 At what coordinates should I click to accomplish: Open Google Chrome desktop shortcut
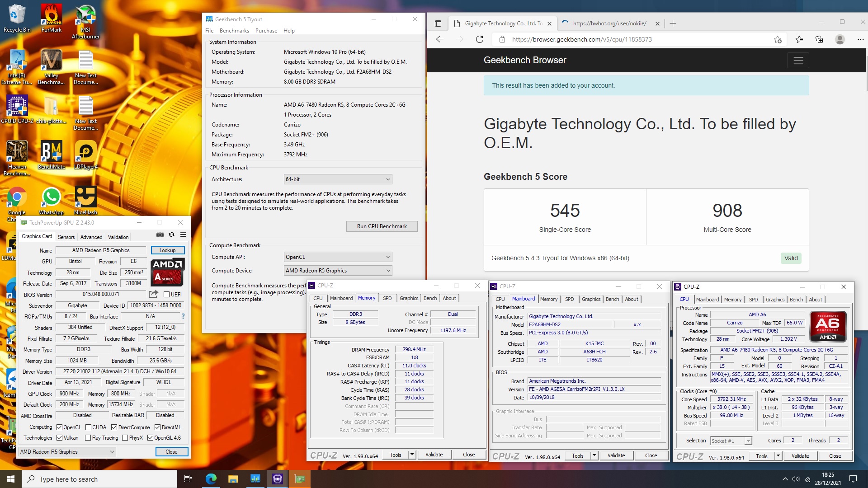17,204
